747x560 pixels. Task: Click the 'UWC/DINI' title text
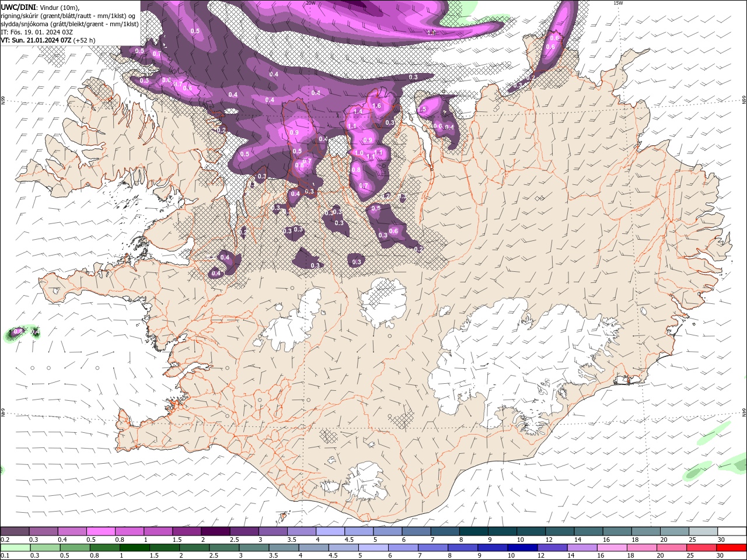point(18,7)
